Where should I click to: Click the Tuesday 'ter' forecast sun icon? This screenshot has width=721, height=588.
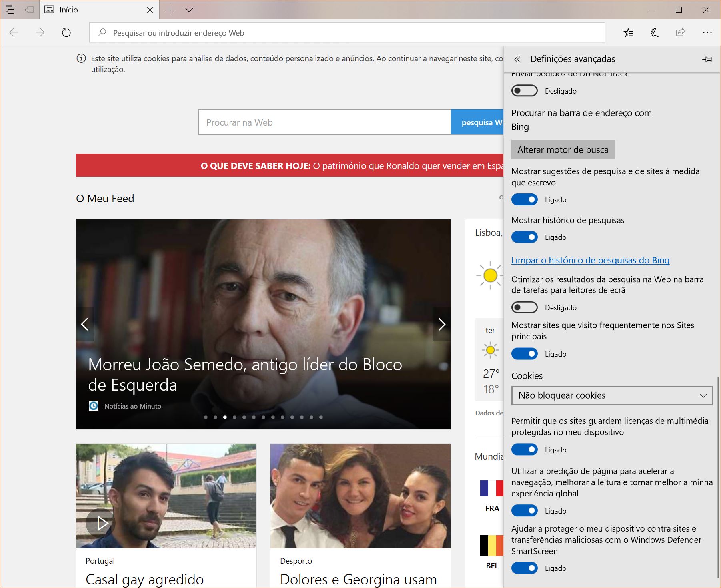[x=490, y=350]
